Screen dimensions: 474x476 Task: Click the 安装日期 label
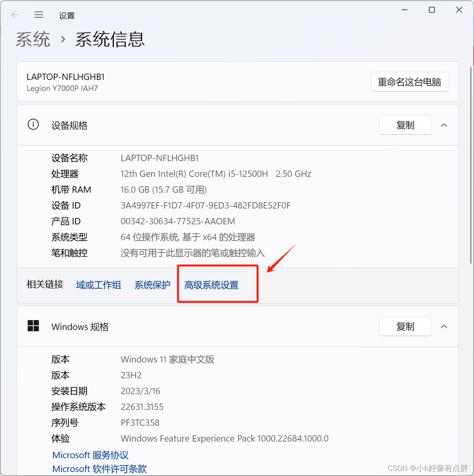(x=70, y=391)
